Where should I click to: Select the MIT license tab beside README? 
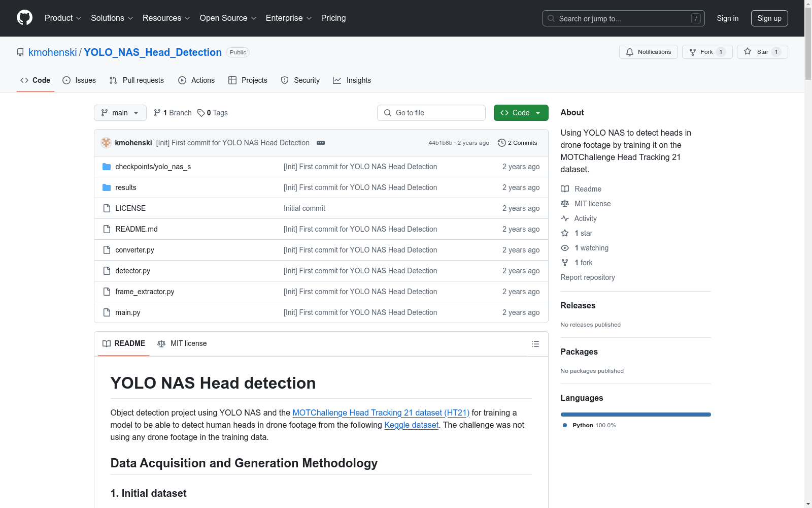tap(182, 343)
